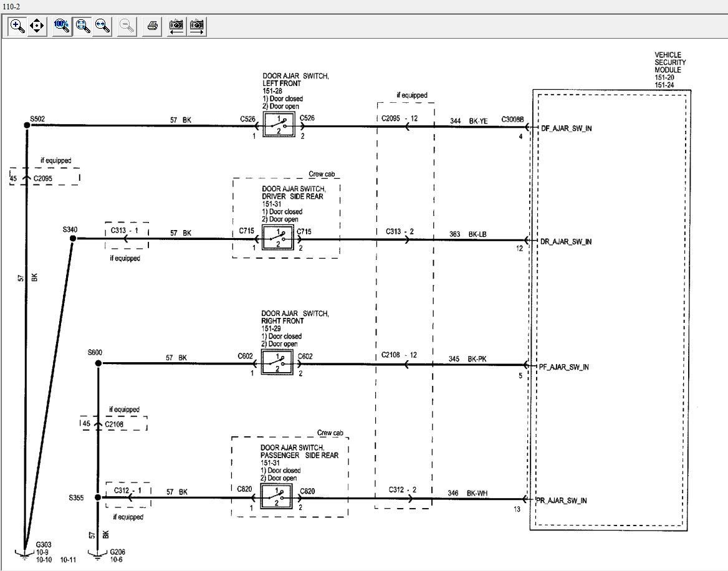Choose fit-to-width zoom icon
This screenshot has width=728, height=571.
(102, 26)
